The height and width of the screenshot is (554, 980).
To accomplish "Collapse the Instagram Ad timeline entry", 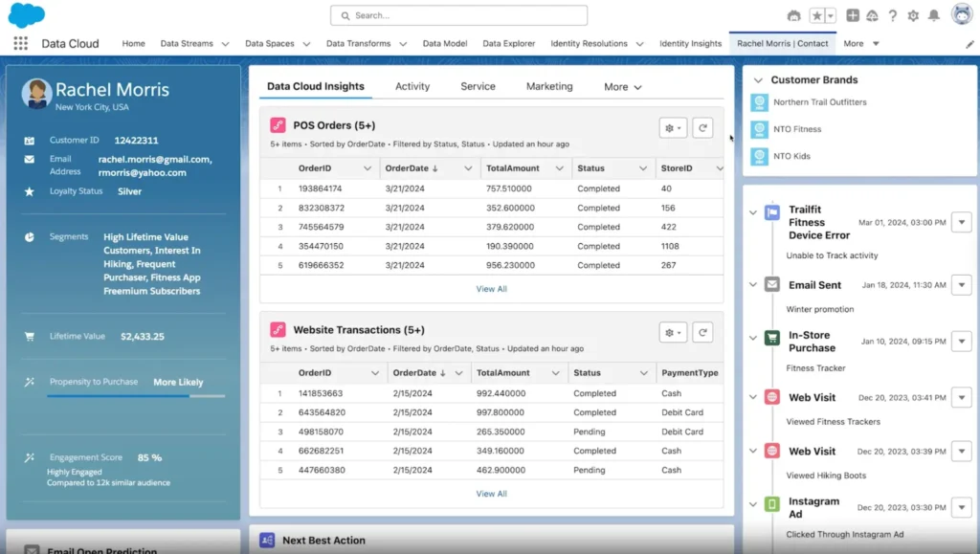I will (753, 504).
